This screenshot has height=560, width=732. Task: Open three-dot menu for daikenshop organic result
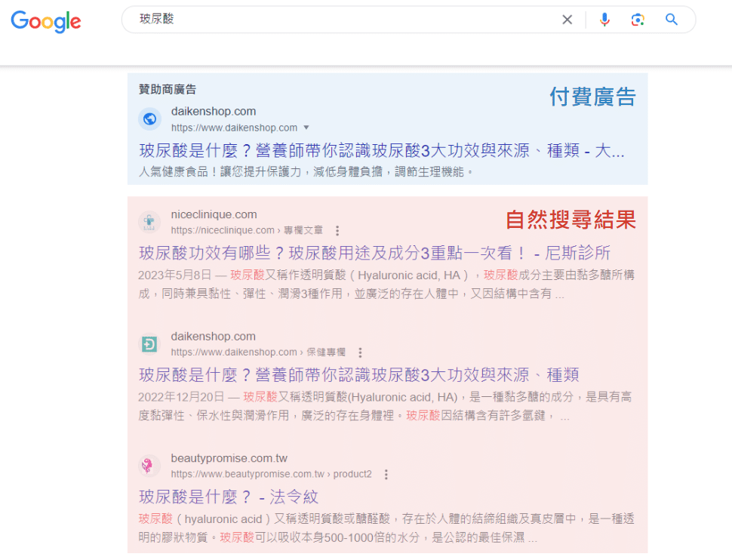pyautogui.click(x=360, y=352)
